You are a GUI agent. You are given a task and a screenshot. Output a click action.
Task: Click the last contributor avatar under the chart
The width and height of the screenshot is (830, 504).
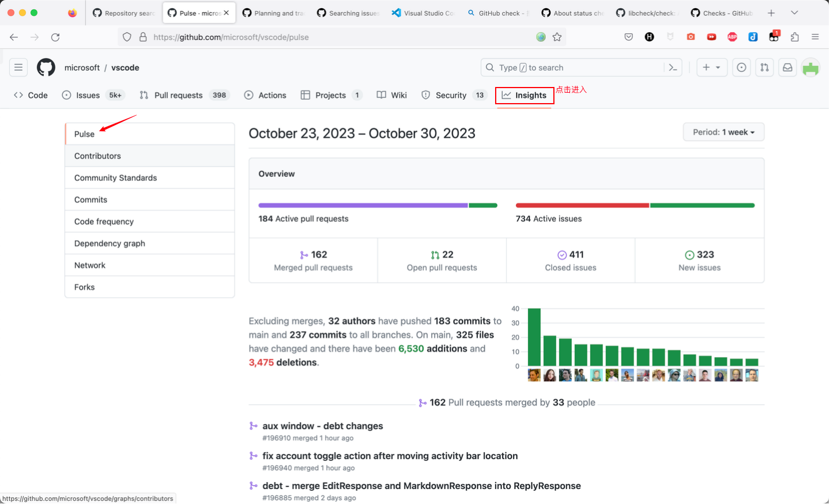(x=752, y=376)
